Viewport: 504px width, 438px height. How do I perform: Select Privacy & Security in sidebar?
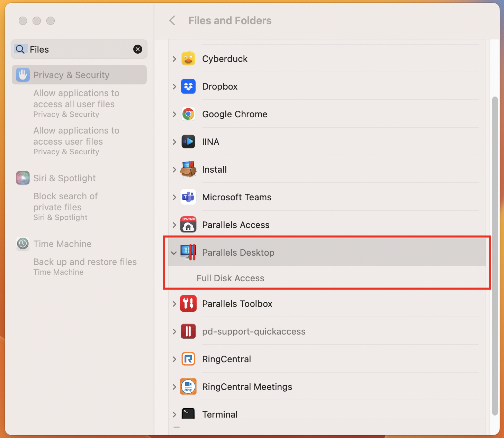tap(79, 75)
